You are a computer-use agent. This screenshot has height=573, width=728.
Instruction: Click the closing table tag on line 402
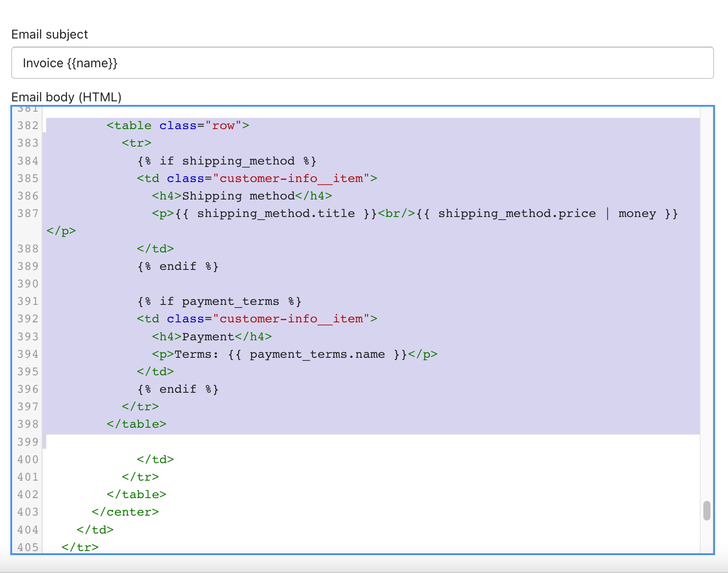point(136,495)
